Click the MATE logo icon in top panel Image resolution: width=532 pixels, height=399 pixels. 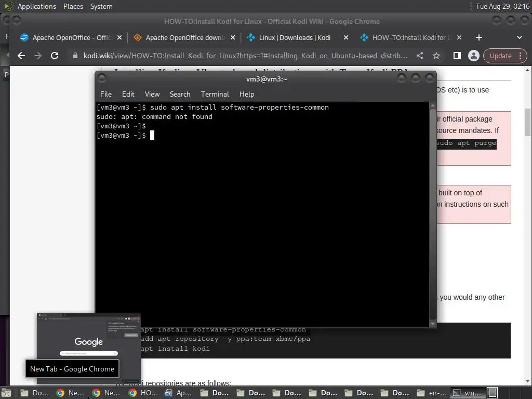coord(8,6)
